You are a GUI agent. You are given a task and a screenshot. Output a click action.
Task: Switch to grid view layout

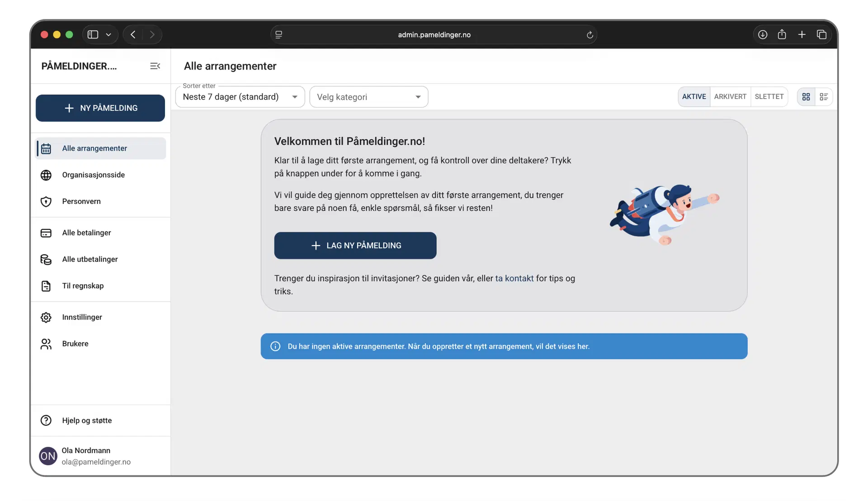(806, 97)
